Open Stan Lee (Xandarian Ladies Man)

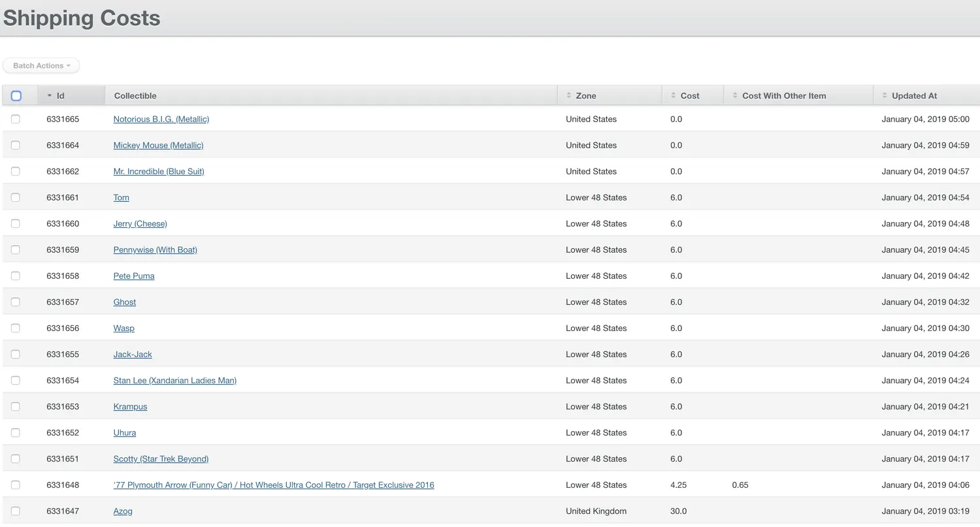point(174,380)
